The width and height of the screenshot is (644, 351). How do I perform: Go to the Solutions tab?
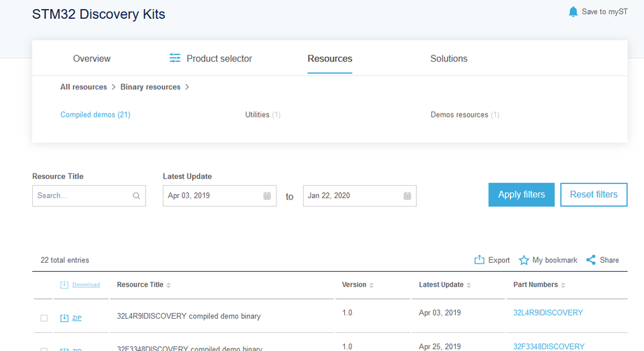(x=449, y=58)
